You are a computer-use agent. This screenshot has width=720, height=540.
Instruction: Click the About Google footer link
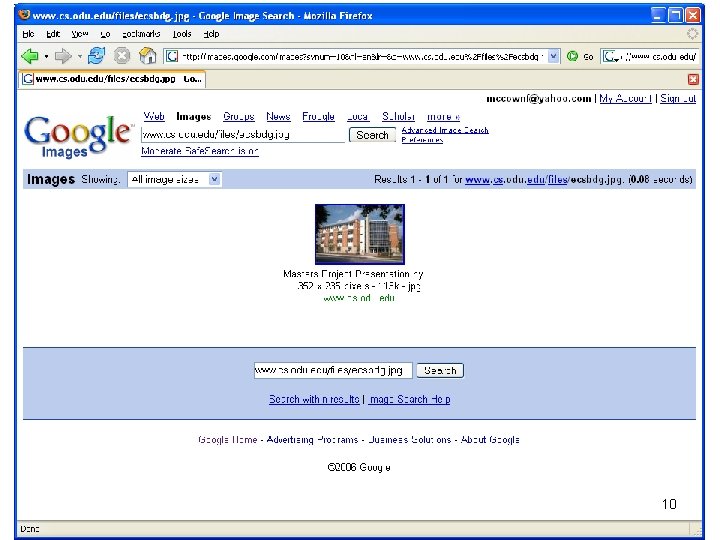(x=490, y=439)
